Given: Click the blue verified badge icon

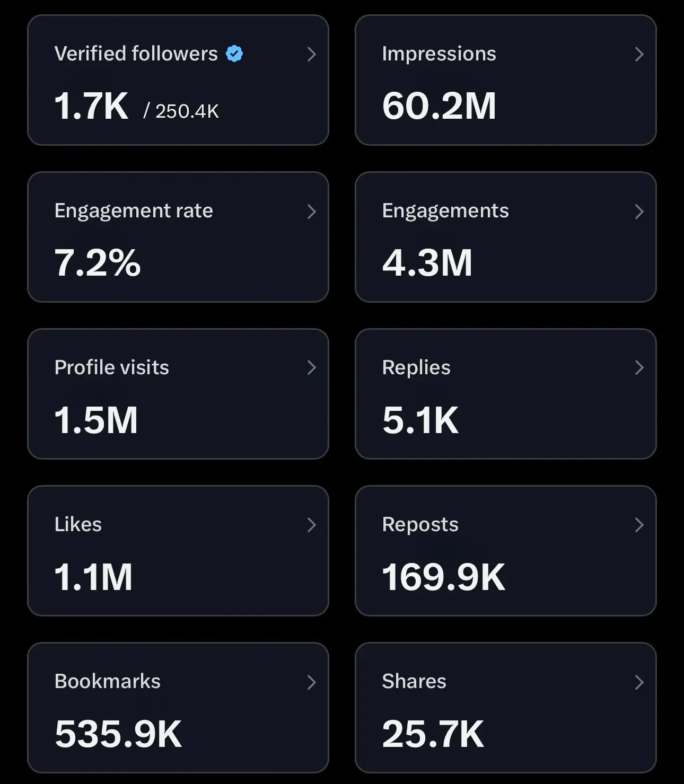Looking at the screenshot, I should point(234,54).
